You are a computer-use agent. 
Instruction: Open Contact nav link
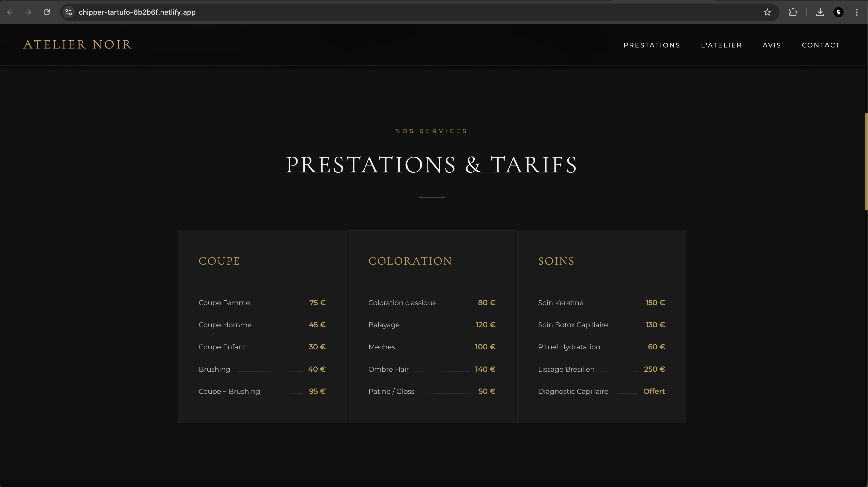[x=820, y=45]
